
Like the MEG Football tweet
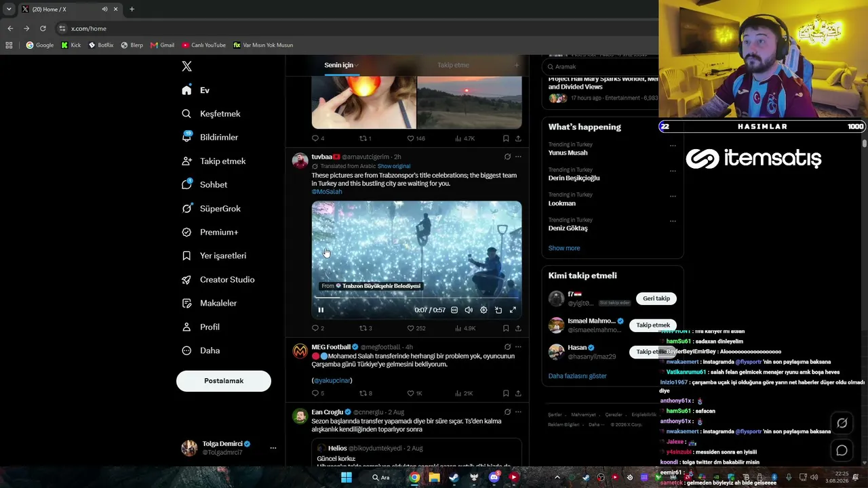(414, 393)
